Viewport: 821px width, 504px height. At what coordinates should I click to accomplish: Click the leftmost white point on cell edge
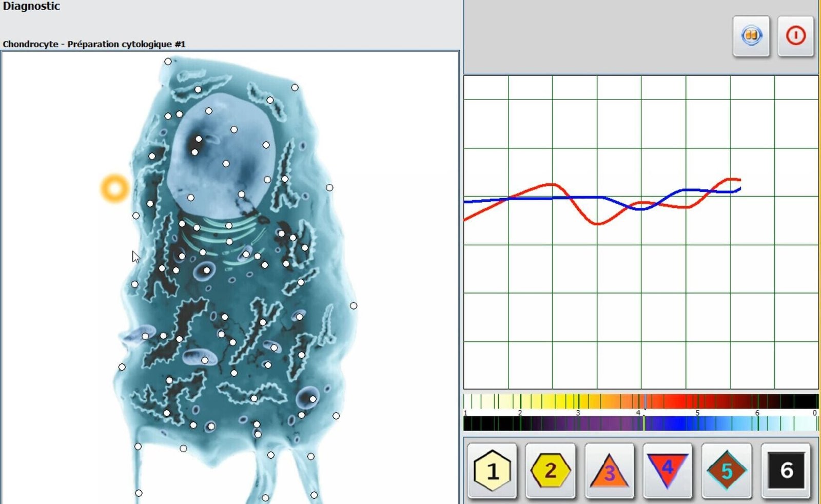122,367
